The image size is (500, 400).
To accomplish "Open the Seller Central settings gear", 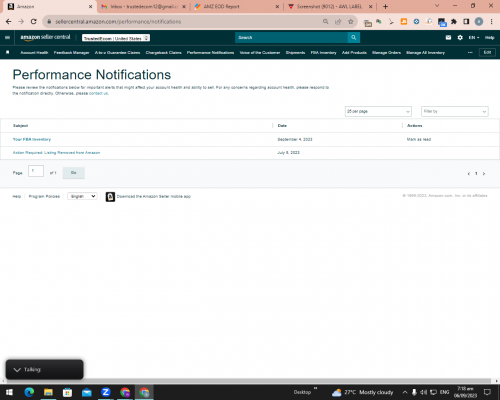I will pyautogui.click(x=460, y=38).
